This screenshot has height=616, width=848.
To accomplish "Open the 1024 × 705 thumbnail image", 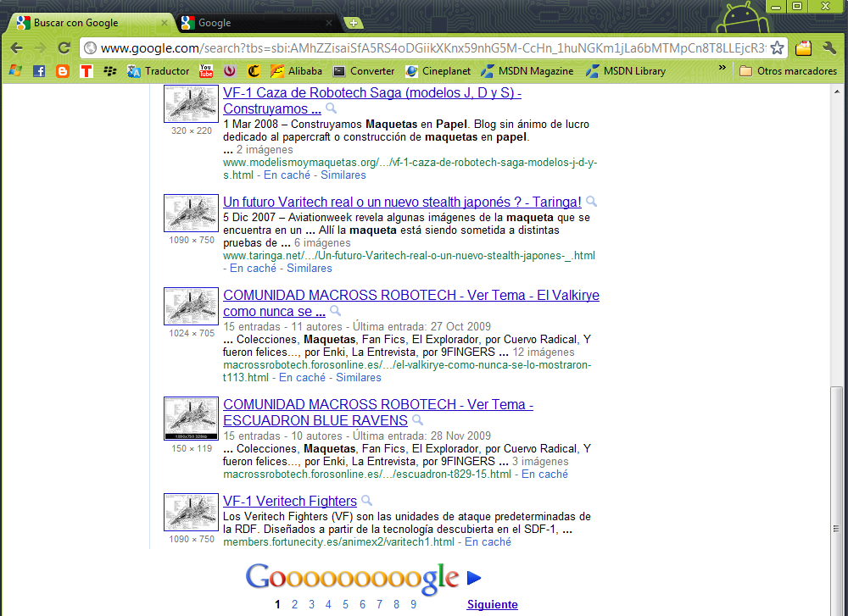I will [x=191, y=306].
